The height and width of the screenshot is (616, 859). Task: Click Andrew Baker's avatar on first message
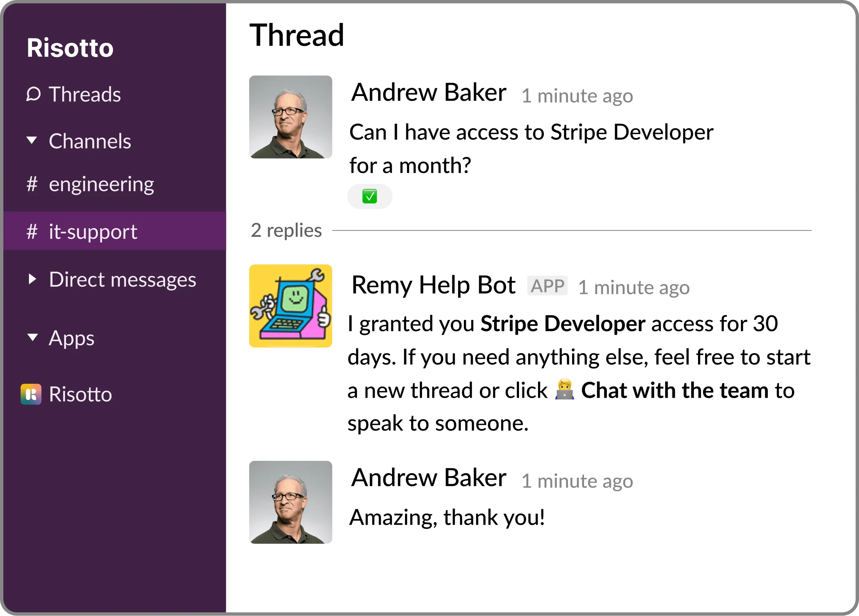291,117
